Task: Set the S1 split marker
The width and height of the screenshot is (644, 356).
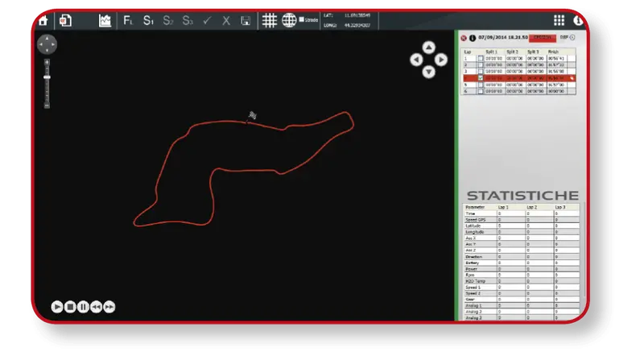Action: pyautogui.click(x=148, y=21)
